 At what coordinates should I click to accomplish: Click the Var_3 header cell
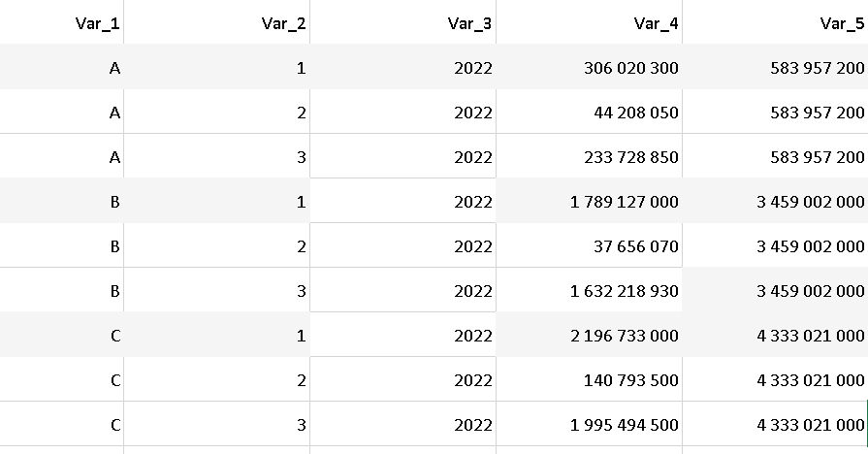(x=469, y=23)
